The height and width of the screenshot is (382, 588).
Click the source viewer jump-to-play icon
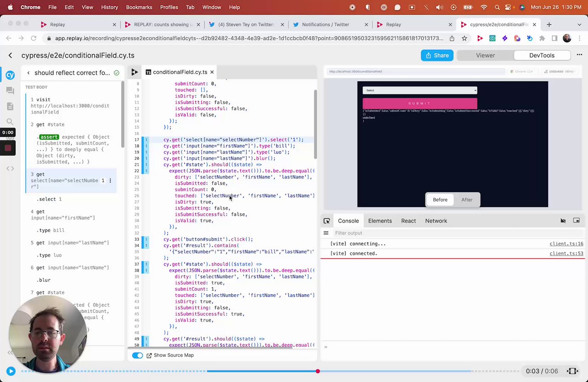click(x=135, y=72)
